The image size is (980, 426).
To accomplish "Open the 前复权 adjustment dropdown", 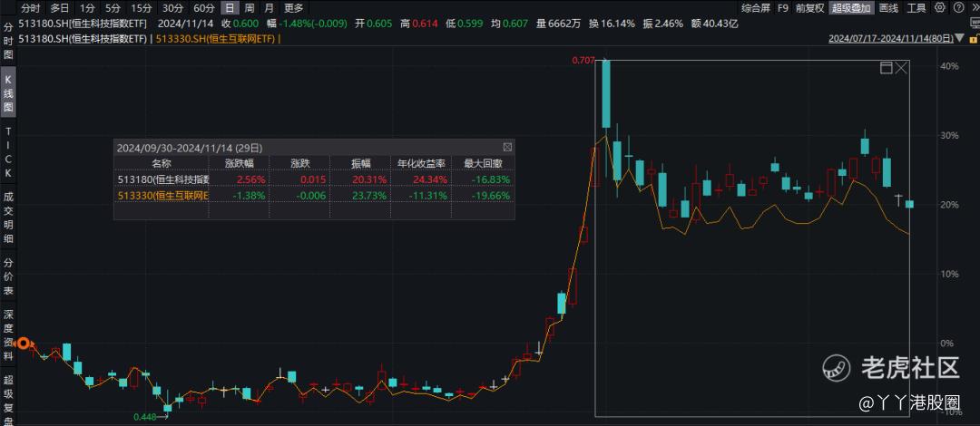I will tap(810, 8).
